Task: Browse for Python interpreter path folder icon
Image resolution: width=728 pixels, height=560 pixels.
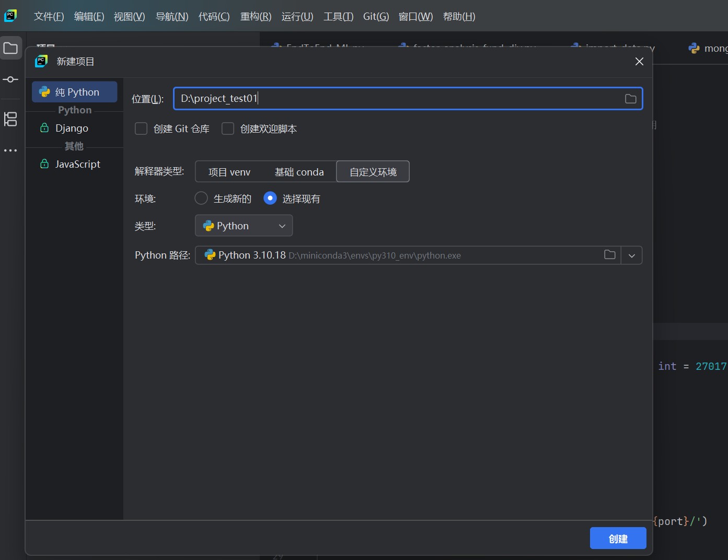Action: [x=610, y=255]
